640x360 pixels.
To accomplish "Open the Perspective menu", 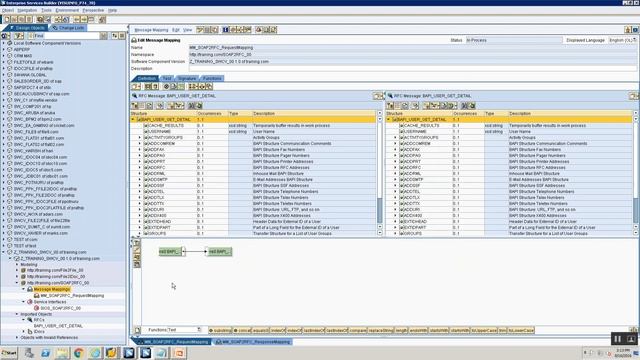I will pyautogui.click(x=93, y=10).
